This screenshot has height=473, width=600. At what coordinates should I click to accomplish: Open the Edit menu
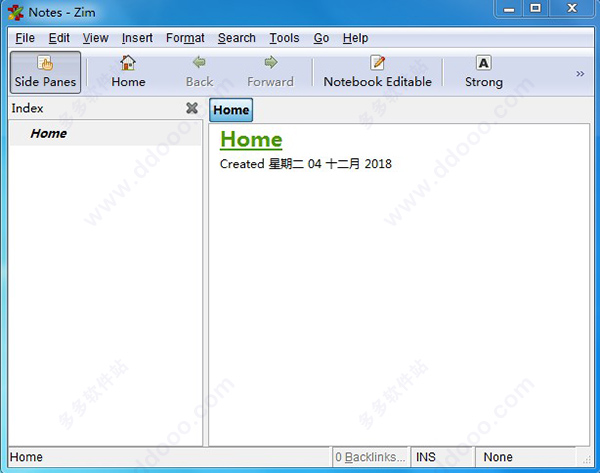pyautogui.click(x=59, y=38)
